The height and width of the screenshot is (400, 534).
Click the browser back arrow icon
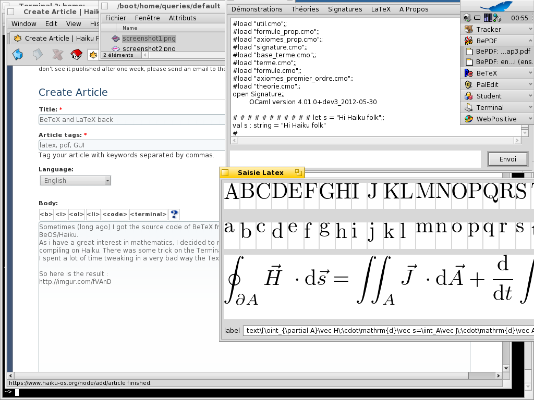tap(18, 54)
